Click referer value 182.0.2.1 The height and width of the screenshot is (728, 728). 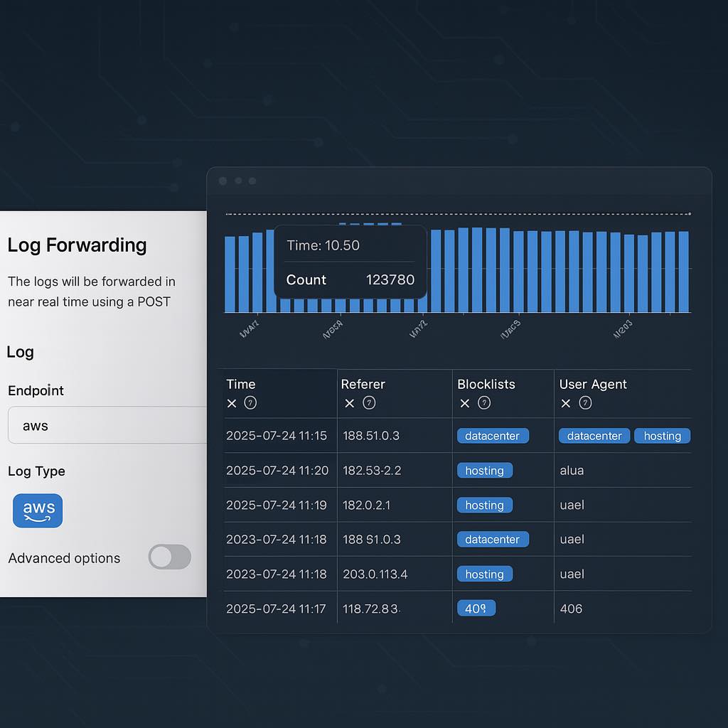tap(366, 505)
